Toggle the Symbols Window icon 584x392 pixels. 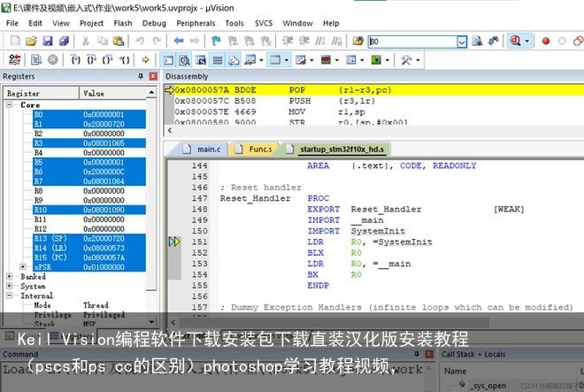[x=201, y=60]
